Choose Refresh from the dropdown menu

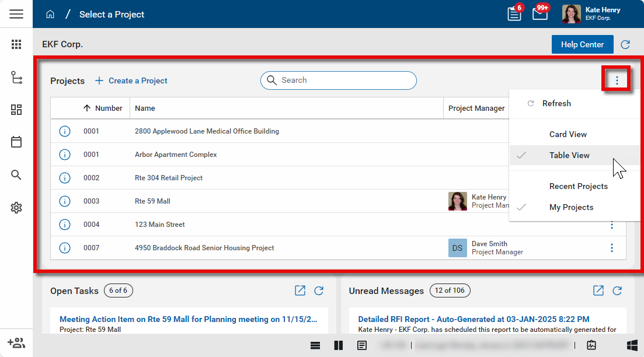pyautogui.click(x=556, y=103)
